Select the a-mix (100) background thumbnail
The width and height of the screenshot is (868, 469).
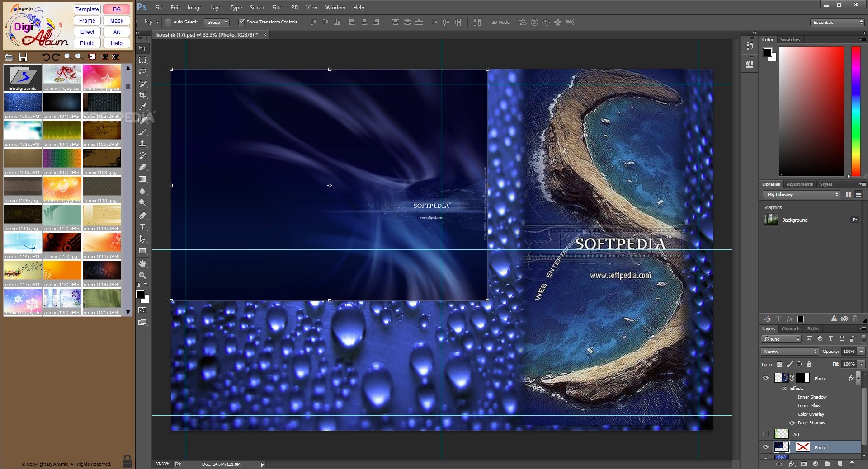(23, 105)
